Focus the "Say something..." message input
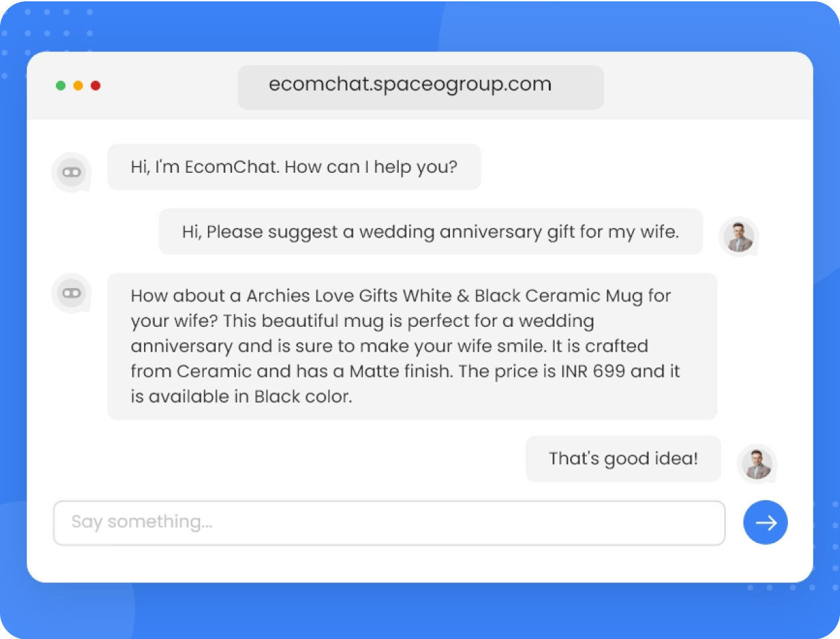 [x=389, y=522]
